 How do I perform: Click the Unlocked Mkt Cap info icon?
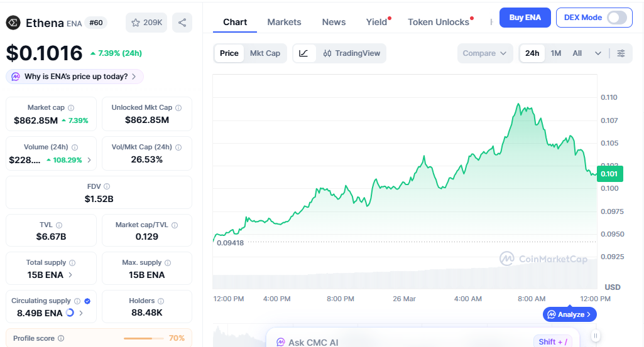178,108
